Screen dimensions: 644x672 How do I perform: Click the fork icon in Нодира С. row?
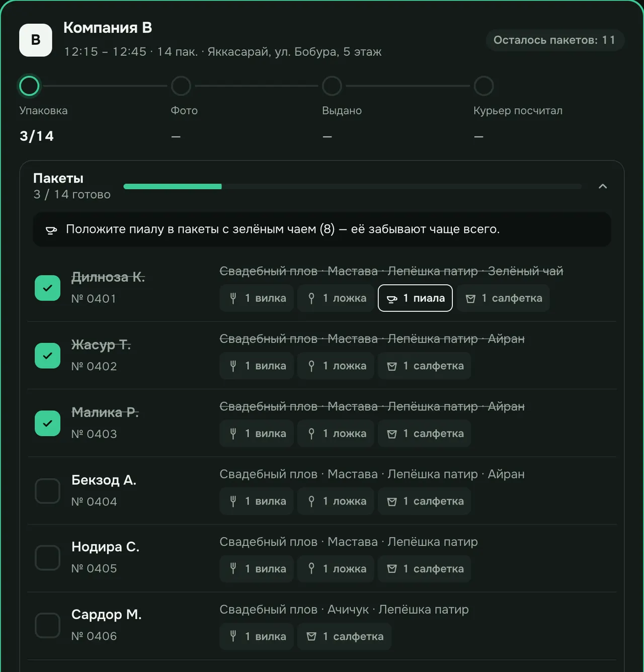(233, 569)
